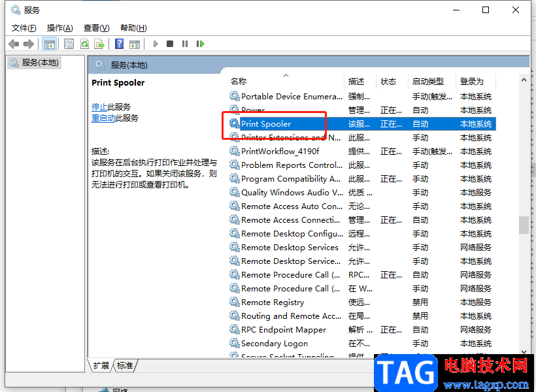Click the gear icon beside Remote Registry
The height and width of the screenshot is (392, 536).
pyautogui.click(x=234, y=301)
